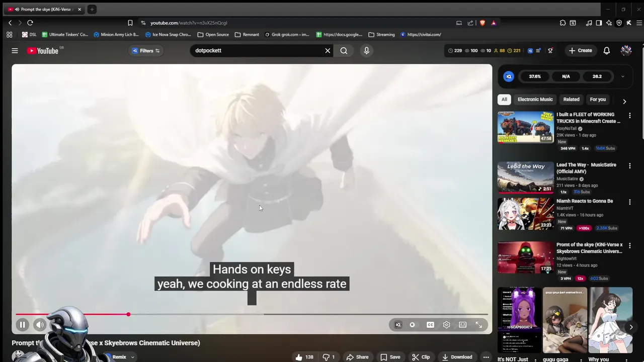Select the Related chip

point(571,100)
